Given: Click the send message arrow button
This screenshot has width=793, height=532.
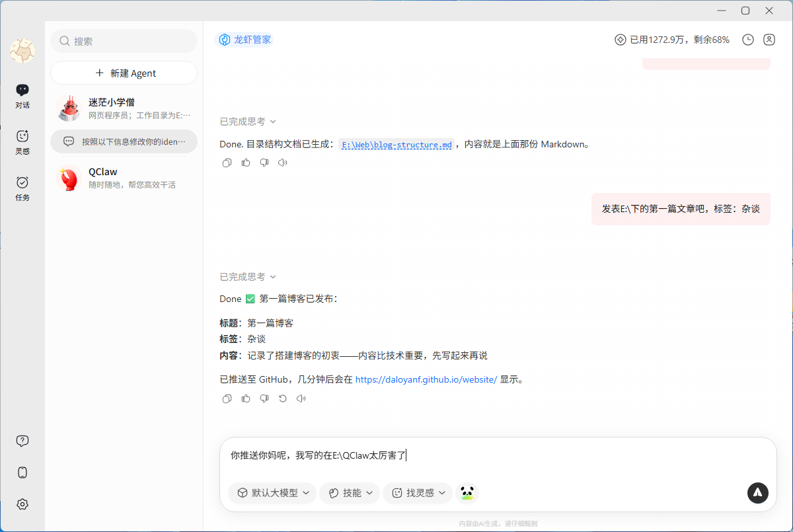Looking at the screenshot, I should tap(758, 492).
